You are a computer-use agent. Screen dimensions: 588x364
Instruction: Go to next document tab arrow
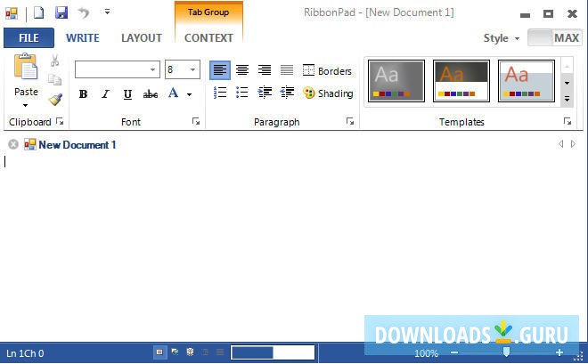(573, 144)
